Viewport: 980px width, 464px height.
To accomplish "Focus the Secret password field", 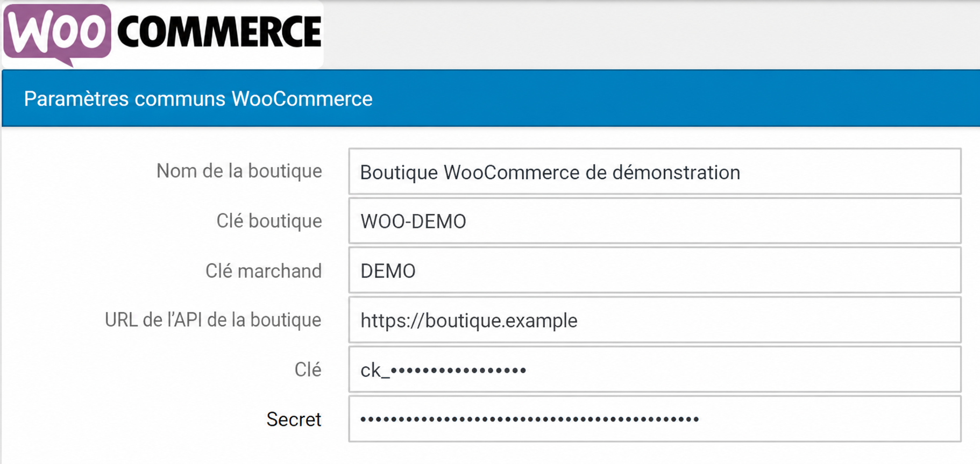I will pyautogui.click(x=655, y=419).
